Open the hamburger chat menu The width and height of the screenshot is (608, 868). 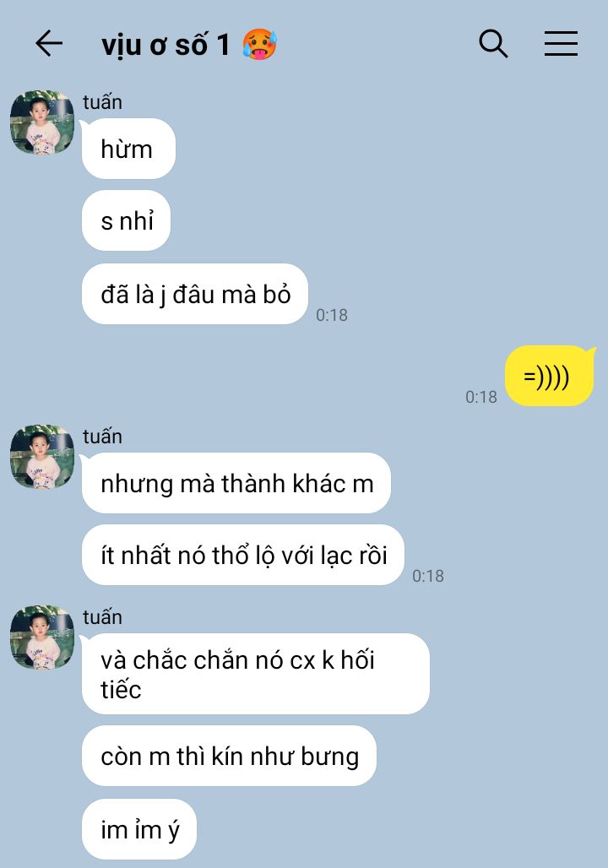coord(561,44)
